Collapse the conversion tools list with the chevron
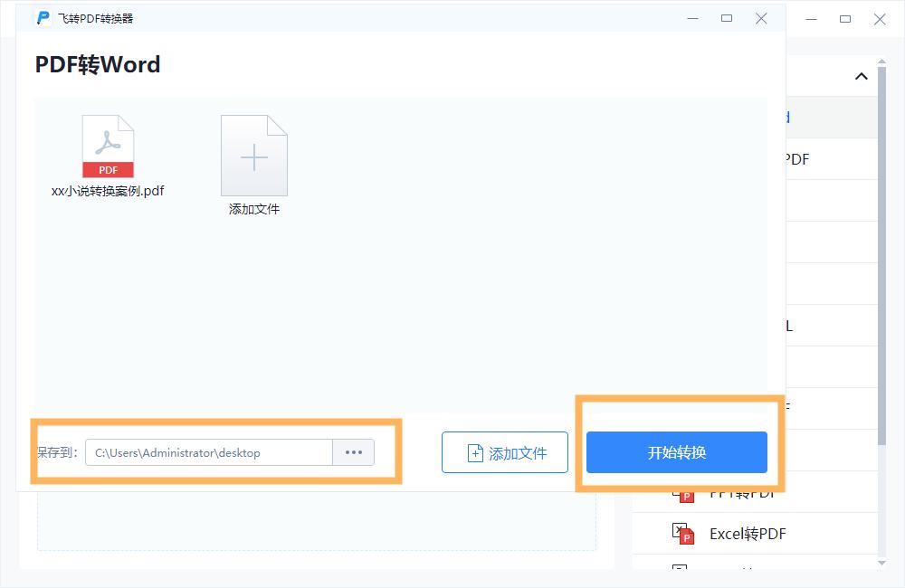The height and width of the screenshot is (588, 905). [x=862, y=77]
